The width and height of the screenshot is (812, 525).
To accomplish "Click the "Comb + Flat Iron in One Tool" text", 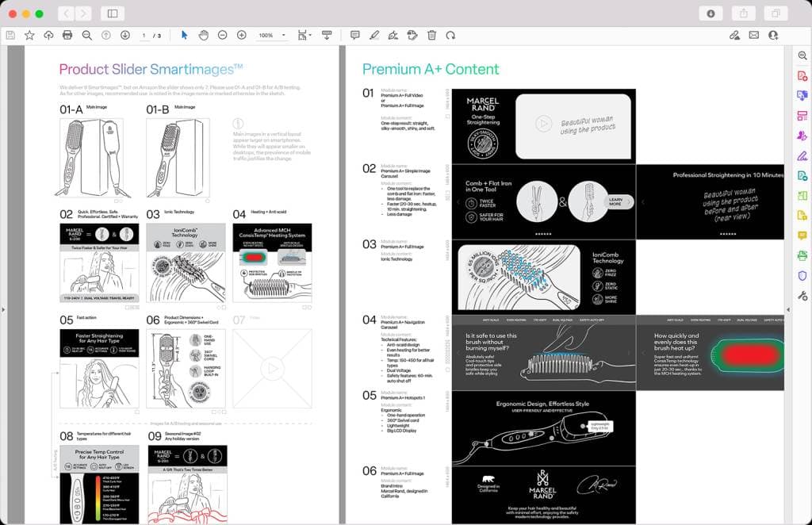I will coord(488,186).
